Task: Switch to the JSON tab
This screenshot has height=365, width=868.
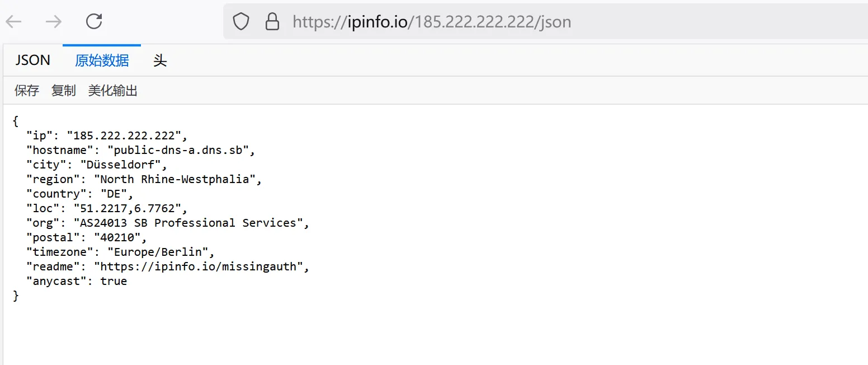Action: click(x=32, y=60)
